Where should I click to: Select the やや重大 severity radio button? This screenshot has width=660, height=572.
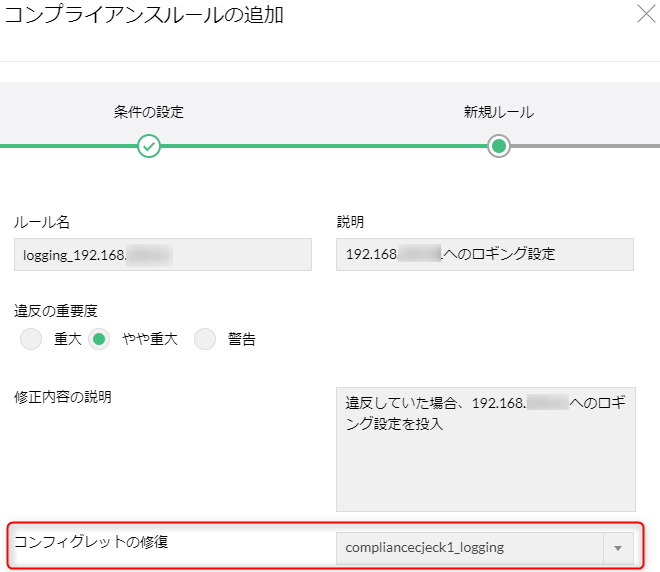coord(100,339)
